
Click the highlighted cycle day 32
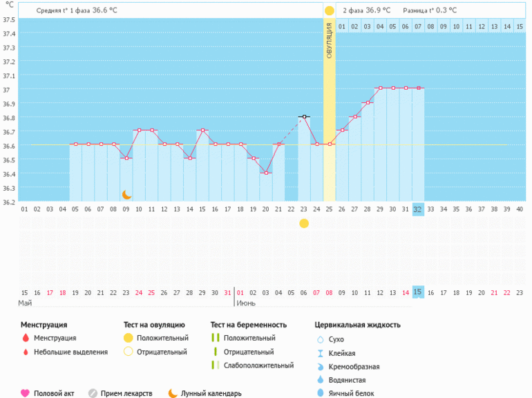418,209
